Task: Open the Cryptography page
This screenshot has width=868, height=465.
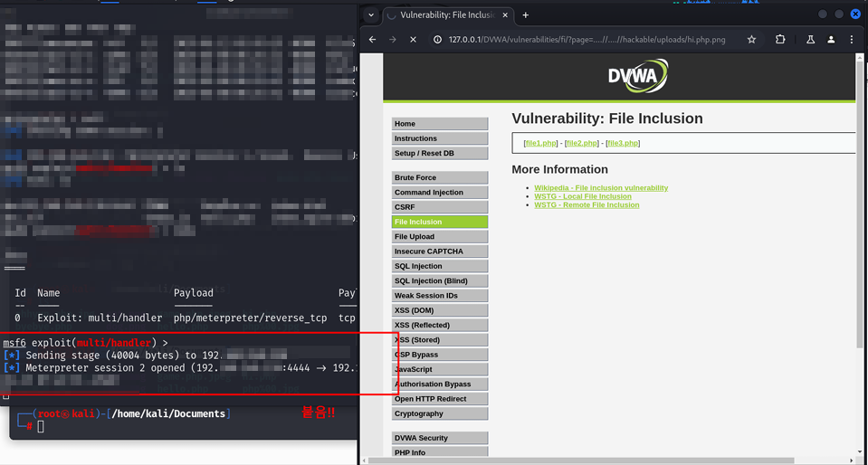Action: (440, 413)
